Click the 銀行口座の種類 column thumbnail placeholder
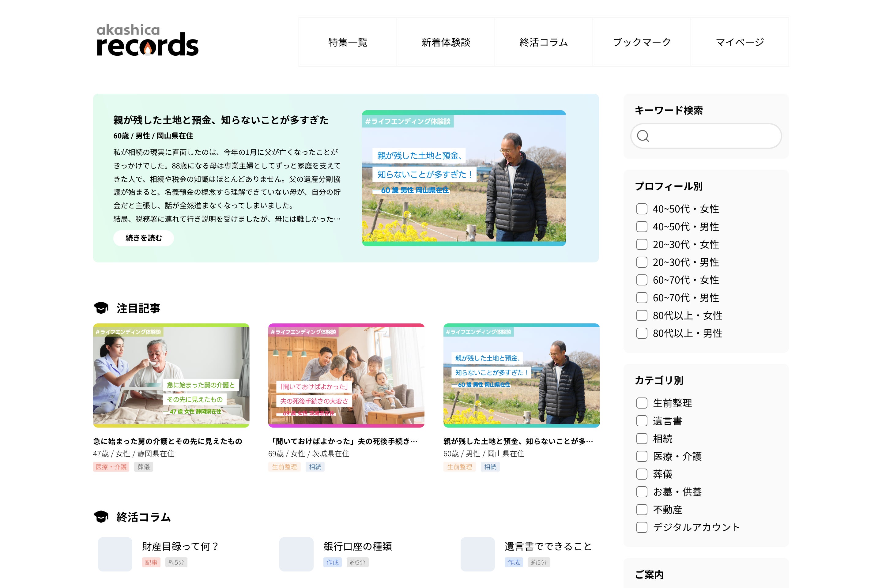 point(296,554)
